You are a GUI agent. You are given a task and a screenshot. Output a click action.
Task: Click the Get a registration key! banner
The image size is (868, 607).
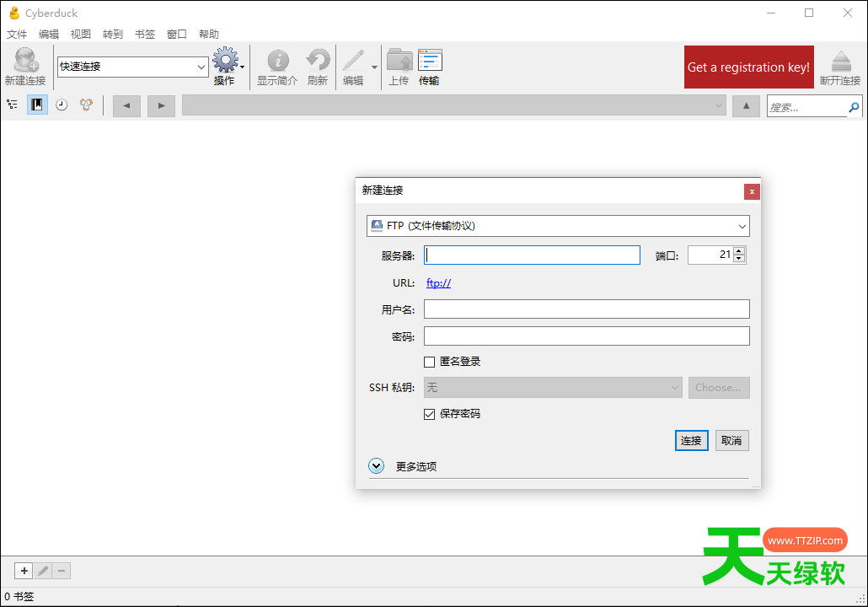click(x=748, y=67)
